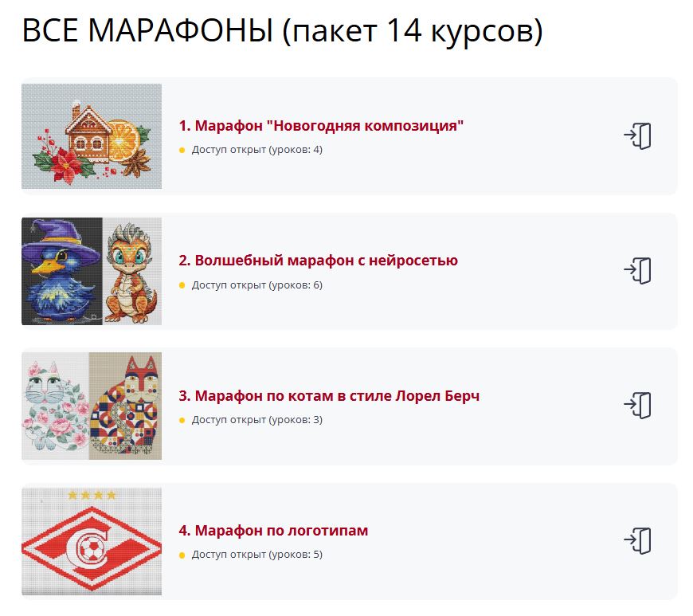This screenshot has height=616, width=693.
Task: Open the patterned cats thumbnail image
Action: tap(92, 406)
